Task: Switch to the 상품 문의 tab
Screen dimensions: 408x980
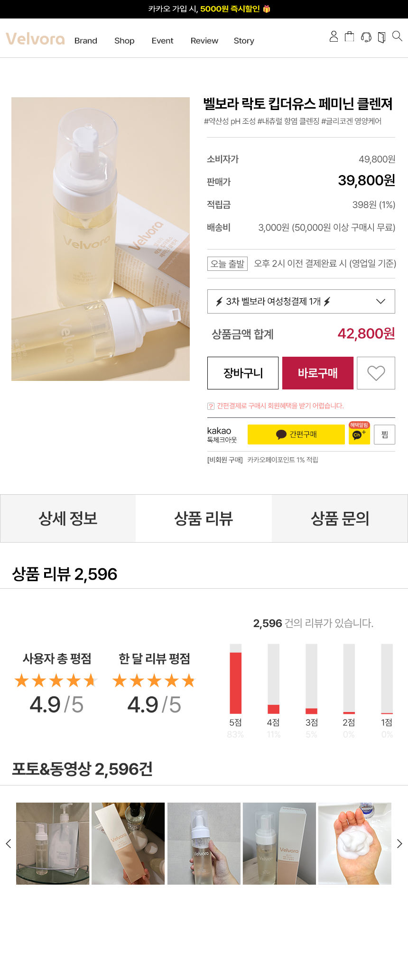Action: coord(340,518)
